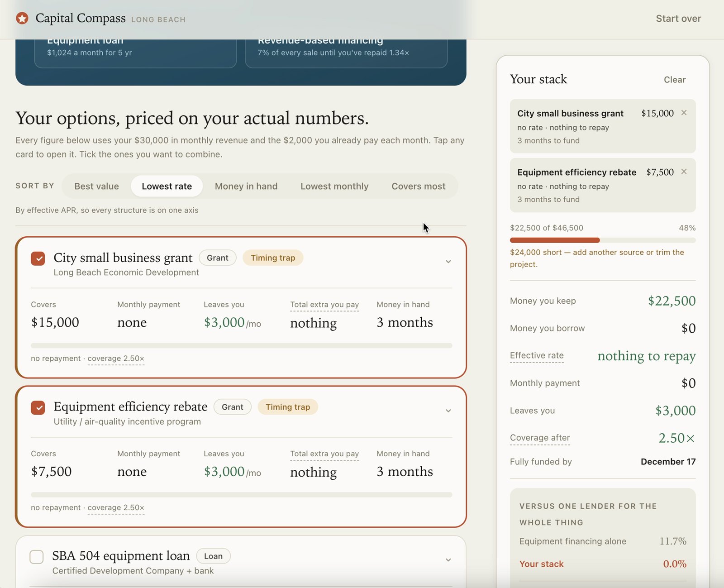Click the December 17 funded date
Screen dimensions: 724x588
pos(668,462)
